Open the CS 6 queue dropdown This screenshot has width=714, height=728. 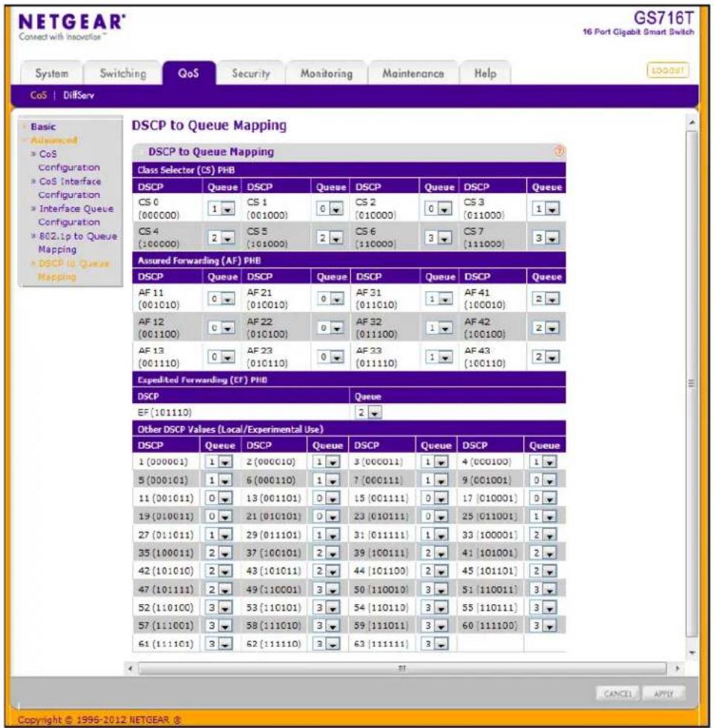click(x=438, y=237)
